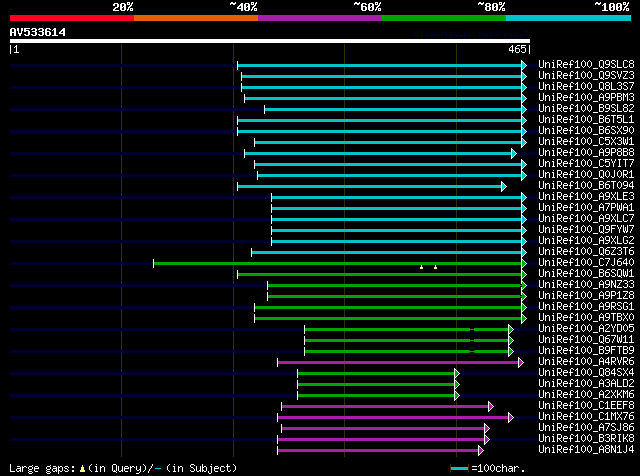Viewport: 640px width, 476px height.
Task: Select the UniRef100_B6T094 label
Action: (x=586, y=185)
